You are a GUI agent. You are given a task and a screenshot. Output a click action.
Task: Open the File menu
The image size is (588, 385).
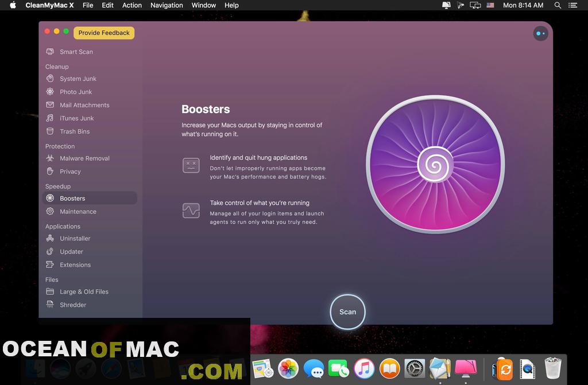pos(88,5)
